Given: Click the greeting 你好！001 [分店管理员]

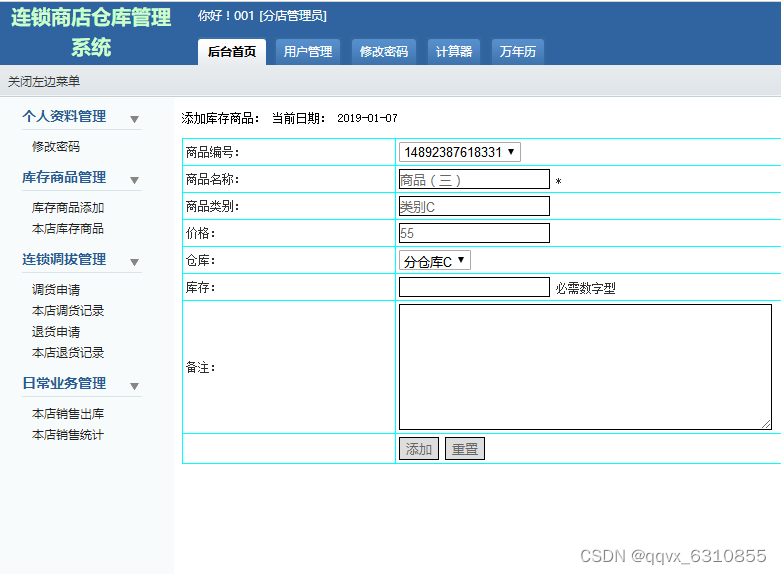Looking at the screenshot, I should click(x=262, y=16).
